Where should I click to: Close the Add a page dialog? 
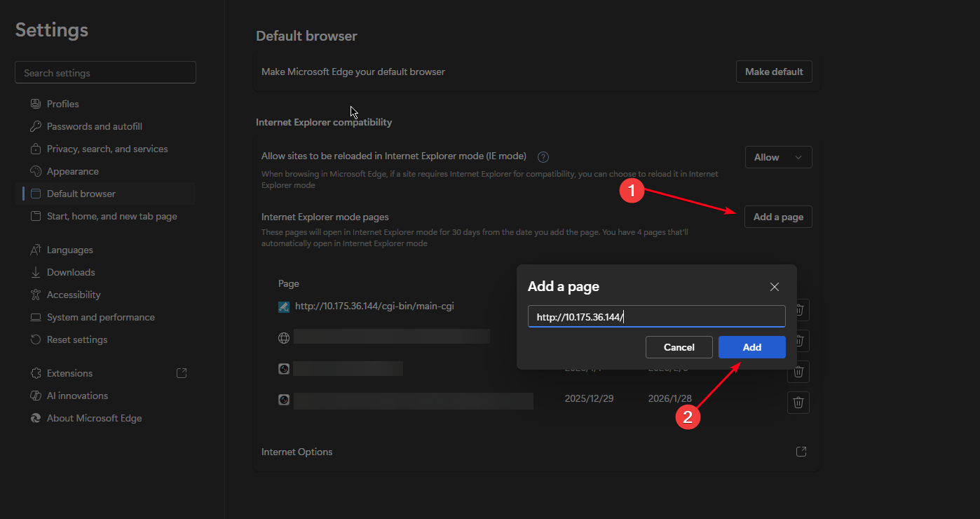[x=775, y=287]
